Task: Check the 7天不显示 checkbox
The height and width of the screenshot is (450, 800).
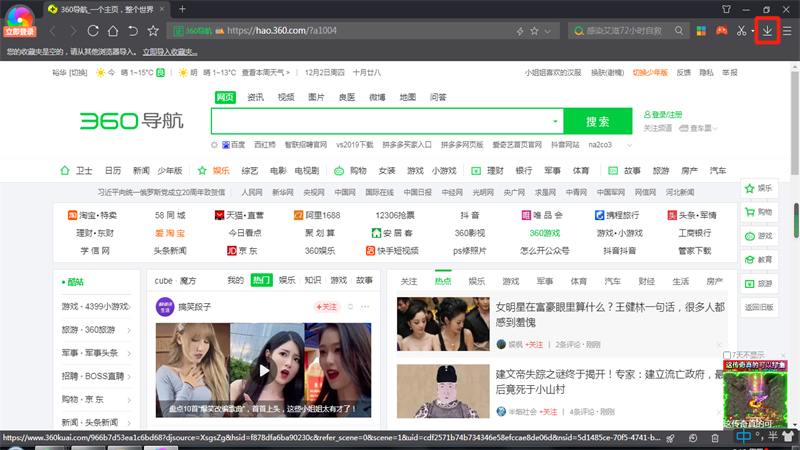Action: coord(727,355)
